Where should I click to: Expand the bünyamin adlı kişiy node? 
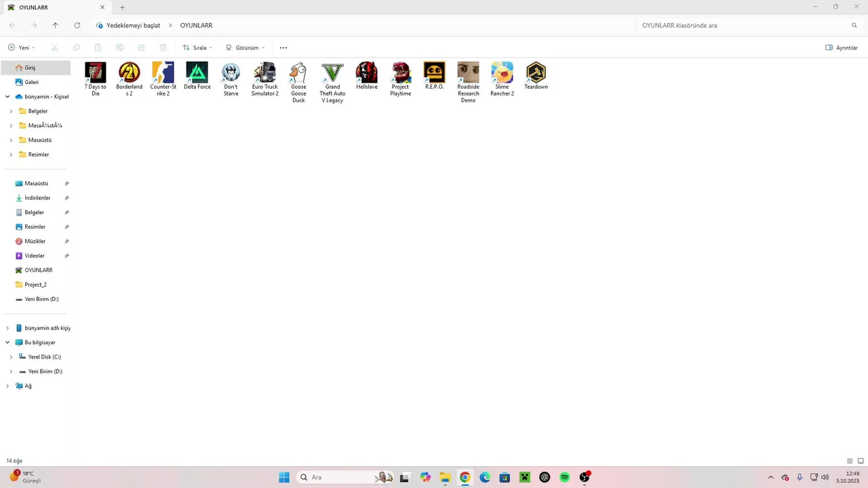click(7, 328)
